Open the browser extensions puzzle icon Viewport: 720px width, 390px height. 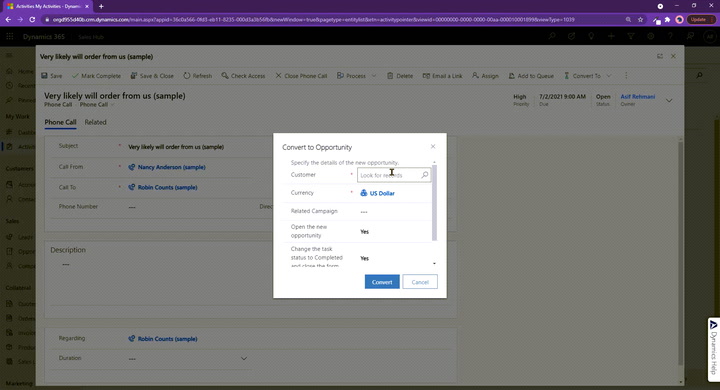click(668, 20)
